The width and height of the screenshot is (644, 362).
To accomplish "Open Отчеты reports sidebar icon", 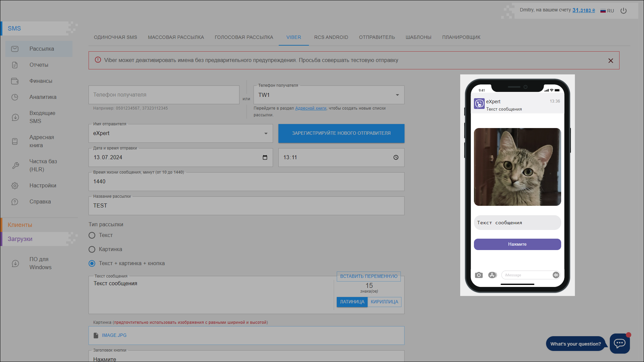I will click(x=15, y=65).
